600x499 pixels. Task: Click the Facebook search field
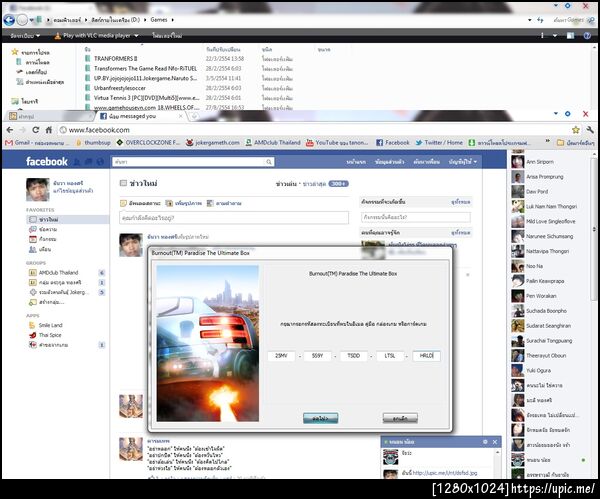click(x=189, y=162)
